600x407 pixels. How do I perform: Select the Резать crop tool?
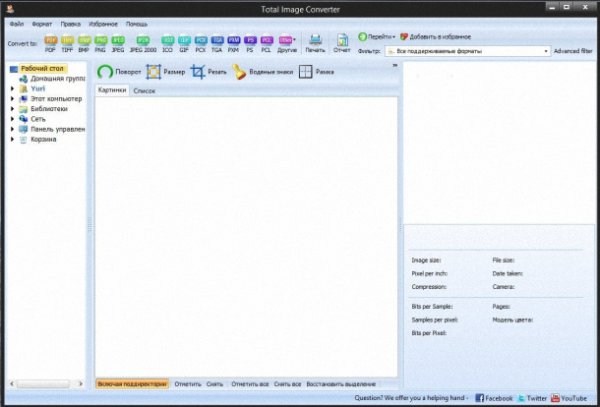(209, 72)
